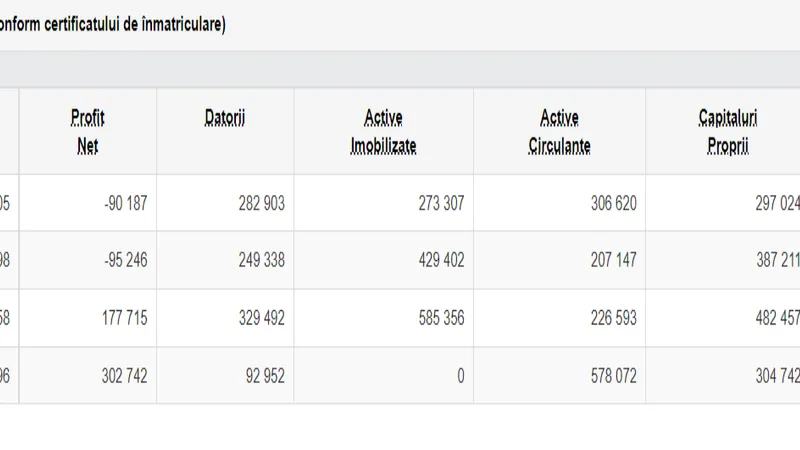
Task: Select the 273 307 Active Imobilizate value
Action: pyautogui.click(x=441, y=204)
